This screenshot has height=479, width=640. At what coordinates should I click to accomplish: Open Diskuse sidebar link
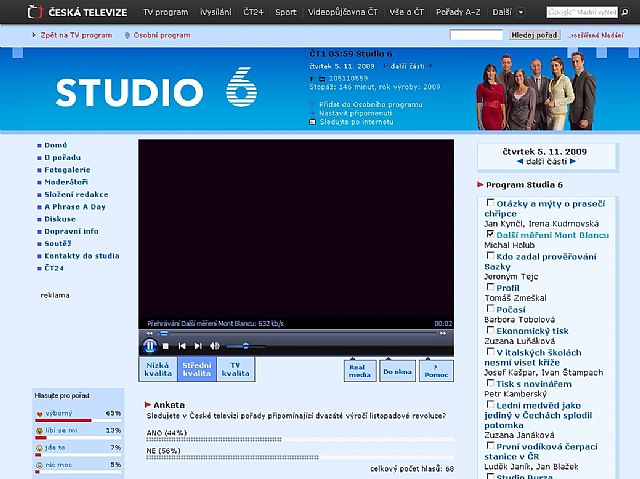click(x=60, y=219)
